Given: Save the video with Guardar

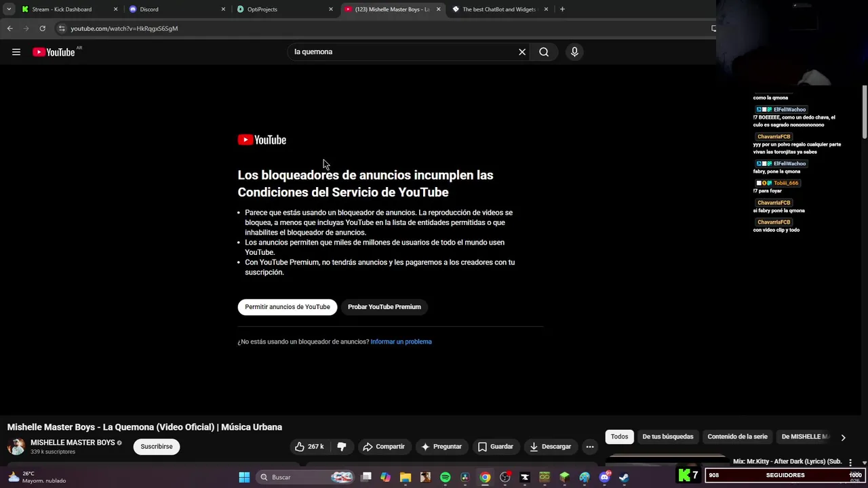Looking at the screenshot, I should click(495, 447).
